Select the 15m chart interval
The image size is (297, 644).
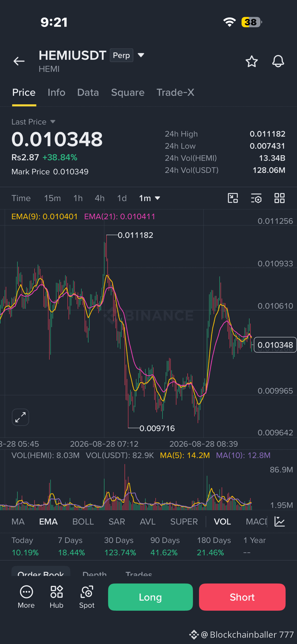[52, 198]
